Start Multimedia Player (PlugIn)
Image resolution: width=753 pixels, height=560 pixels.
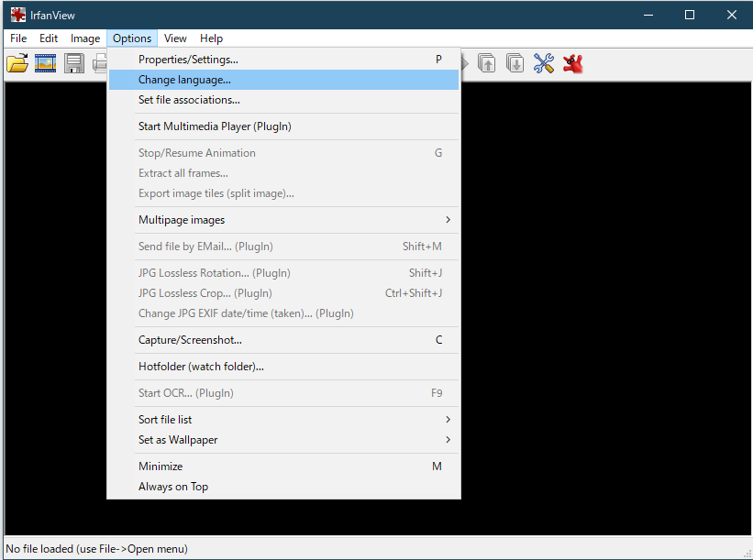pos(283,126)
